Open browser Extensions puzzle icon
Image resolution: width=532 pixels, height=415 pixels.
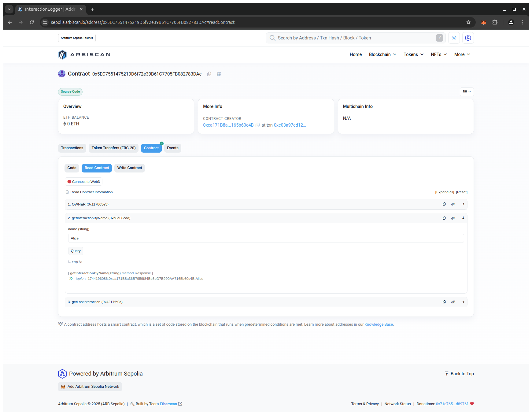point(495,22)
